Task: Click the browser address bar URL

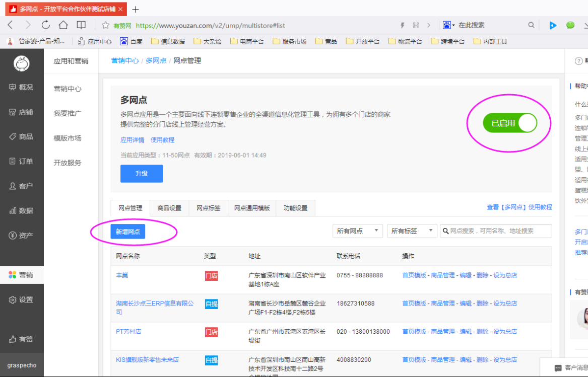Action: 211,26
